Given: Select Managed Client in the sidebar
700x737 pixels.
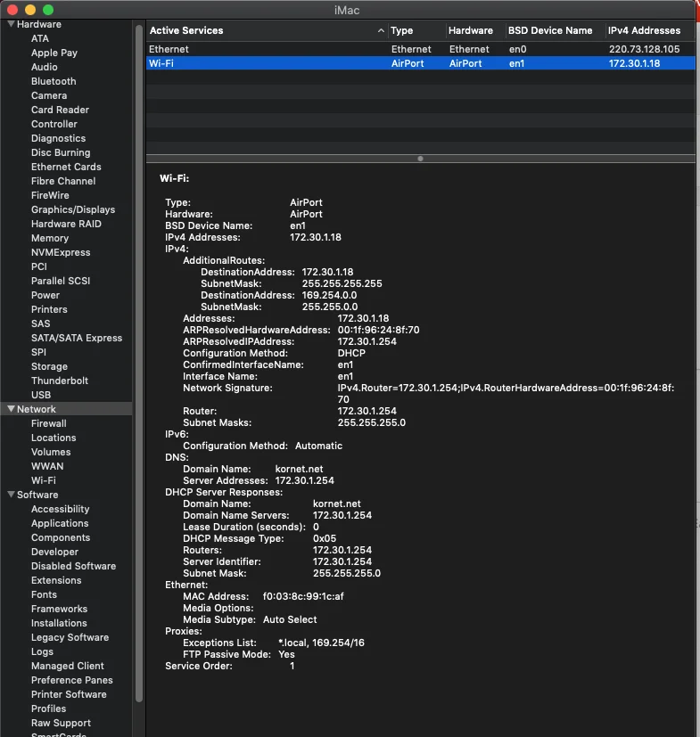Looking at the screenshot, I should pyautogui.click(x=68, y=666).
